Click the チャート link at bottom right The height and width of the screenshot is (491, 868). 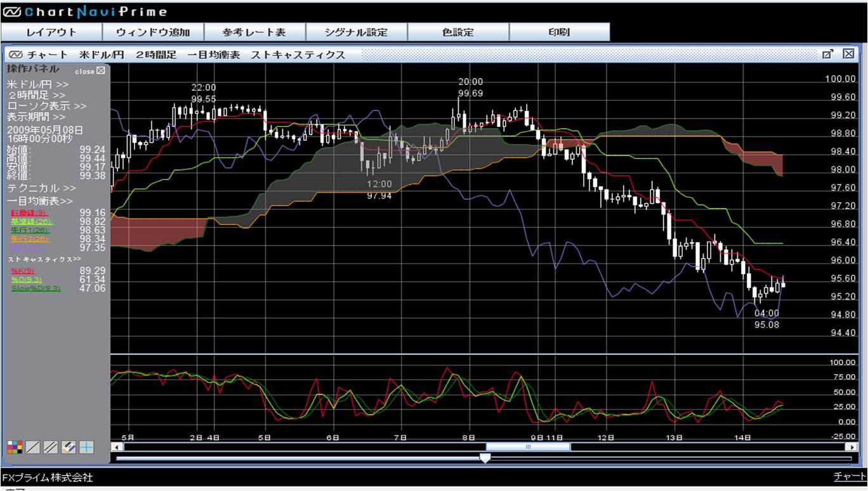(x=850, y=476)
